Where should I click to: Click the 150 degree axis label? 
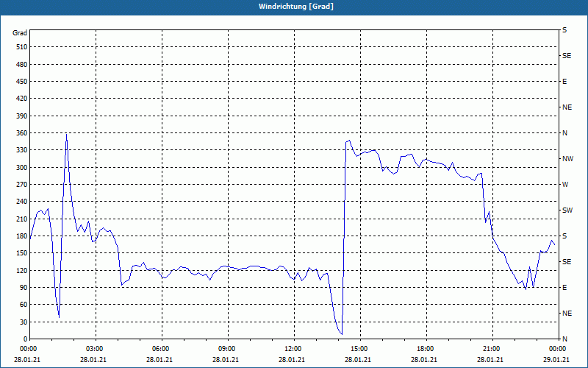point(22,253)
